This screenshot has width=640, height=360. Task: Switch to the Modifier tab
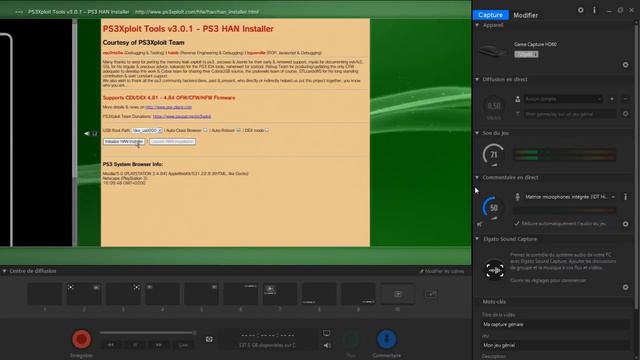525,15
